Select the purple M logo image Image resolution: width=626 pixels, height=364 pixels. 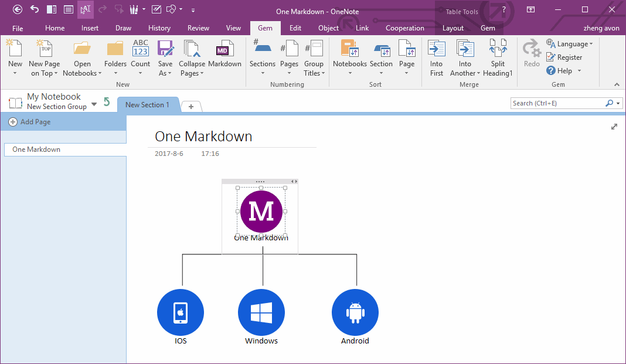coord(261,212)
